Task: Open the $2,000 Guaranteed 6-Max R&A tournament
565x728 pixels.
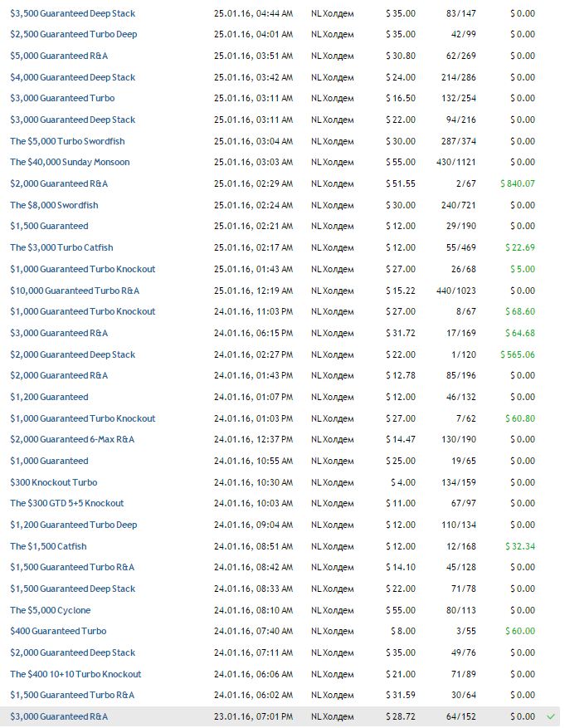Action: 72,439
